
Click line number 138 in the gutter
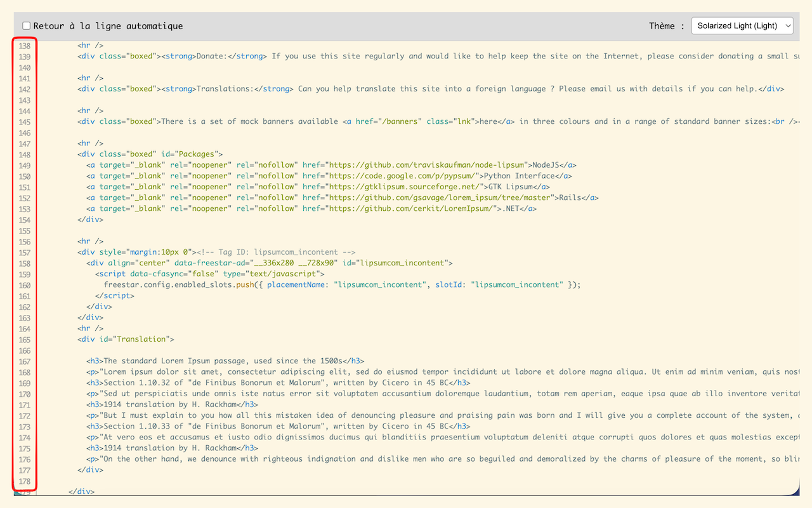[x=24, y=46]
